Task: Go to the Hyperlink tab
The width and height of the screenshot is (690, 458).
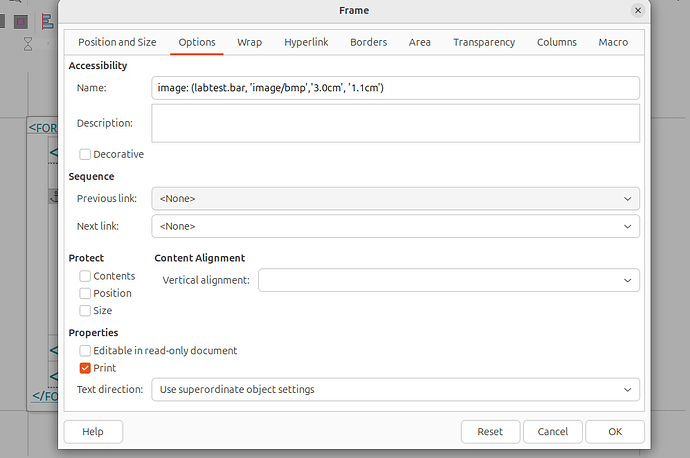Action: point(306,42)
